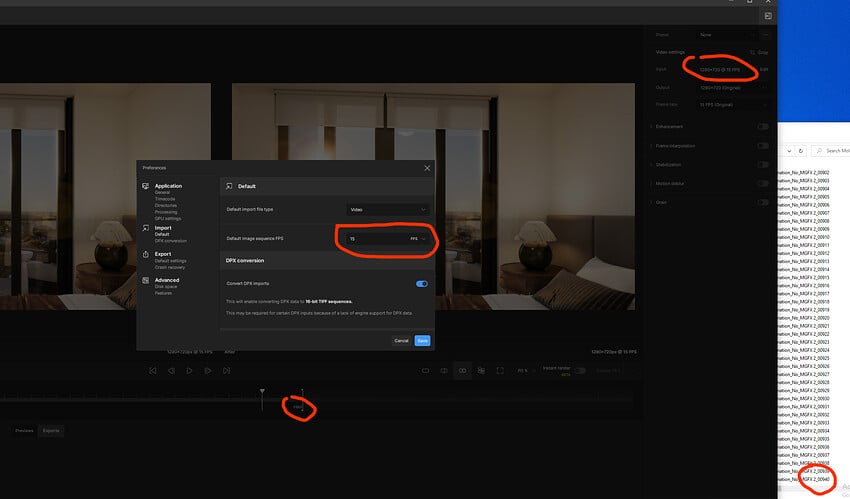The image size is (850, 499).
Task: Click the Advanced section icon in Preferences
Action: 146,281
